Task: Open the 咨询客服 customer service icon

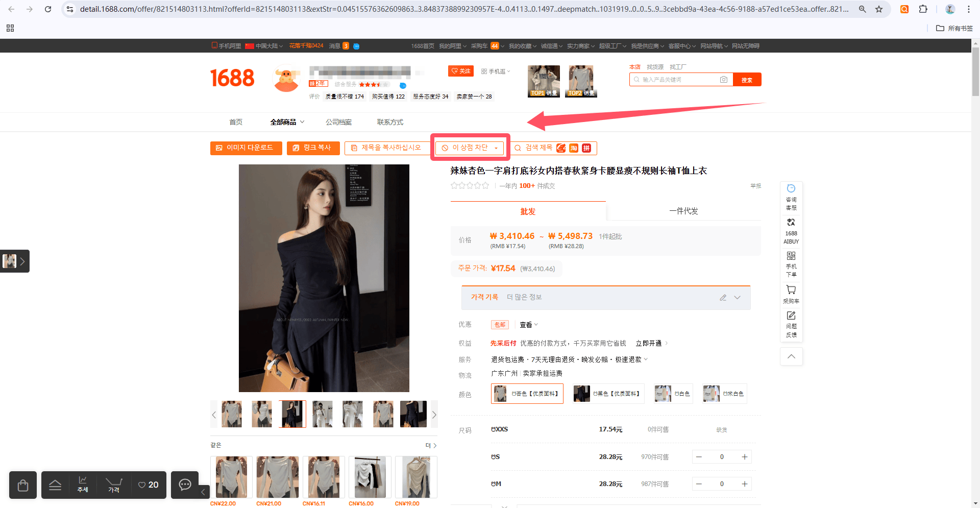Action: point(791,197)
